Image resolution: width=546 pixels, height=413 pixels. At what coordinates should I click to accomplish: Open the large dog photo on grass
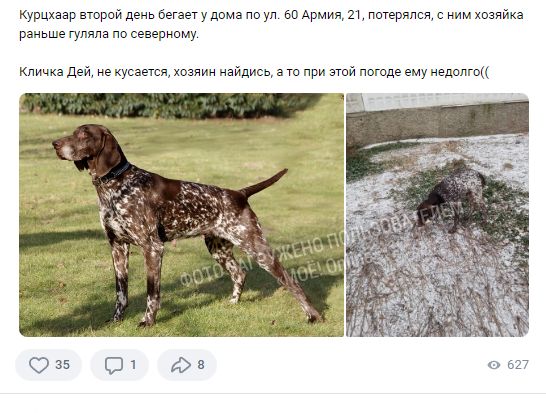click(x=181, y=215)
